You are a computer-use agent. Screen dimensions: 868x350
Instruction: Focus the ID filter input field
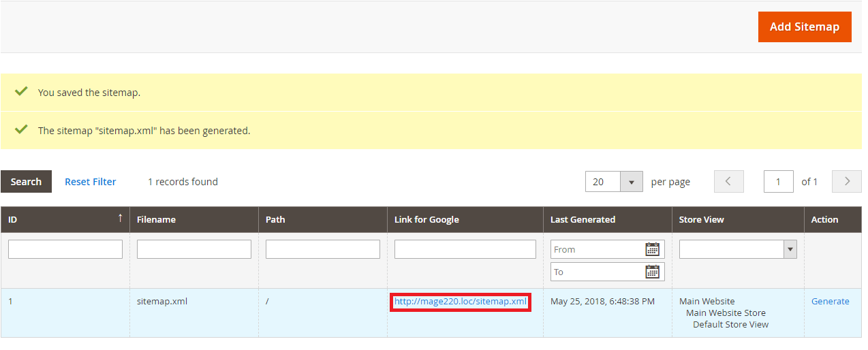tap(65, 249)
